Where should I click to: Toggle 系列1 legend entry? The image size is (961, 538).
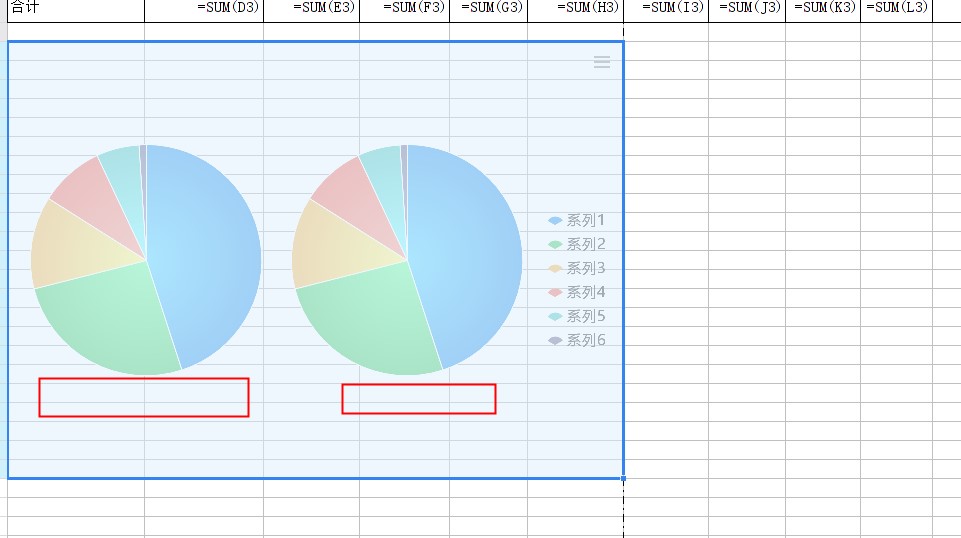577,220
